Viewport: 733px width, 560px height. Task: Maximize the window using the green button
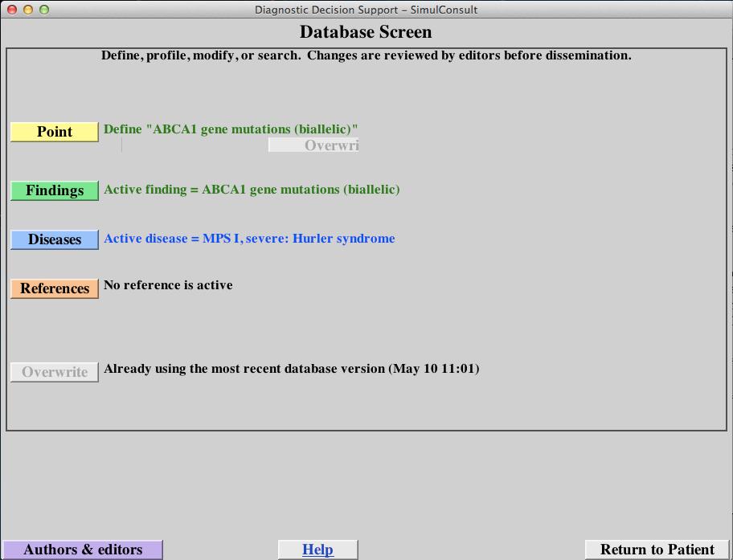[43, 10]
